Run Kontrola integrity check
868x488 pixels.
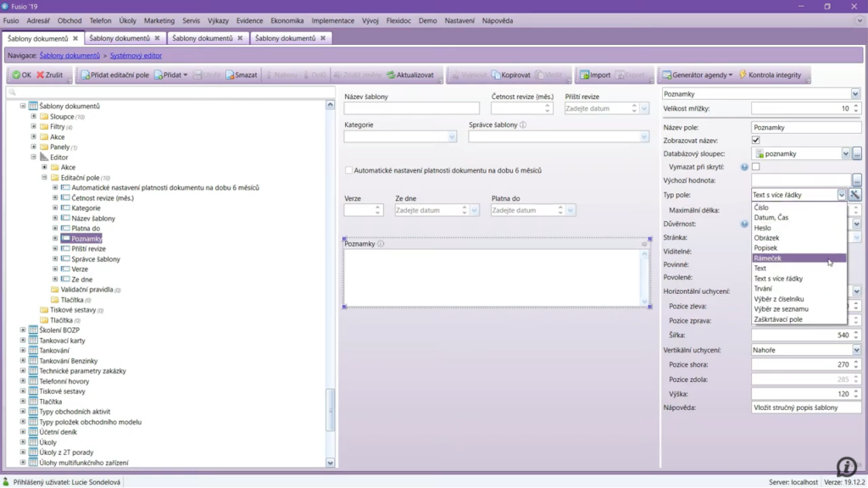743,75
